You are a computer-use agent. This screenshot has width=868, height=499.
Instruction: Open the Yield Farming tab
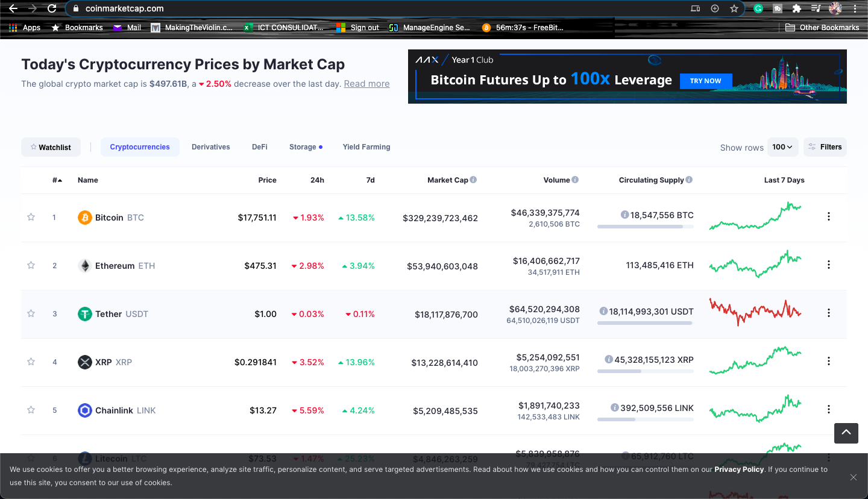[366, 147]
